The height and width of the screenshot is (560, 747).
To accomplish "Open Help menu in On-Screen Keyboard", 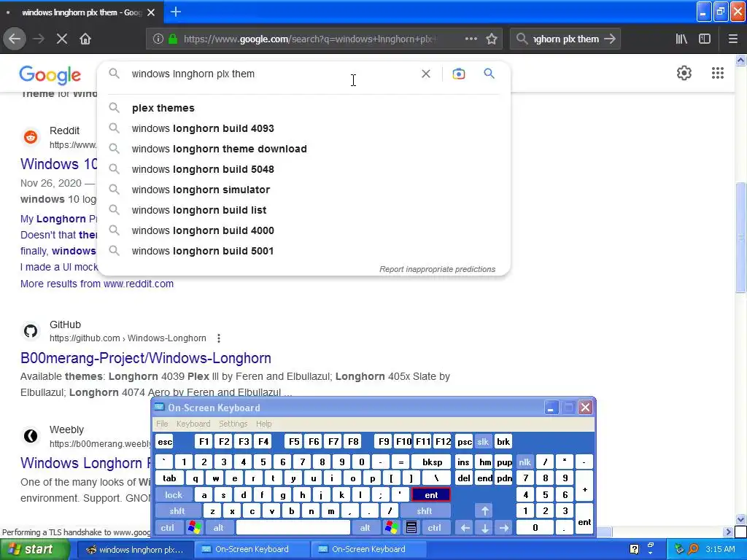I will tap(263, 424).
